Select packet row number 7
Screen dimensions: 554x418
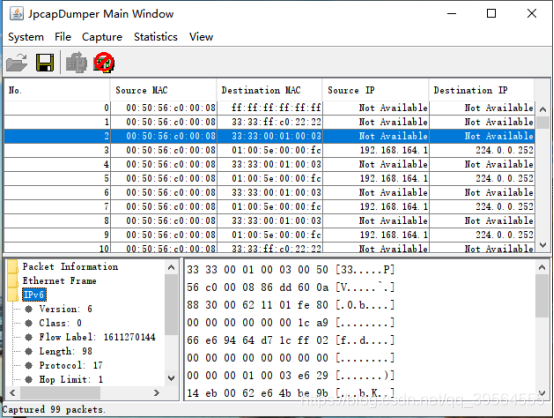click(x=269, y=207)
